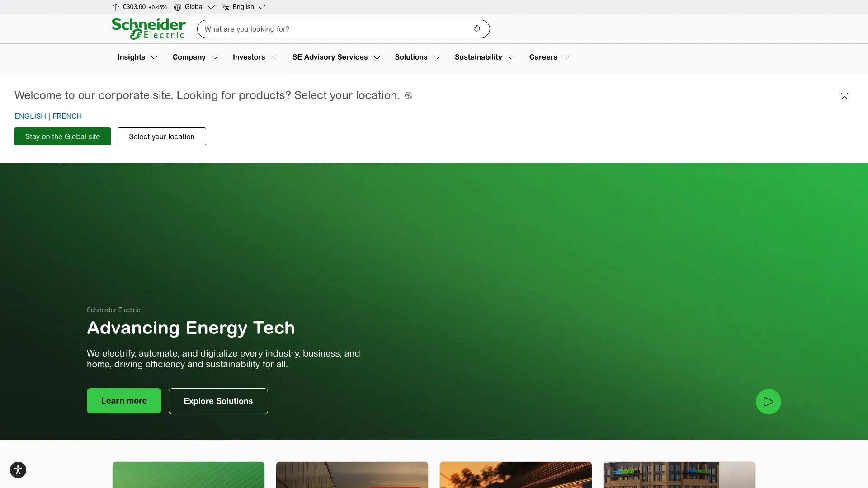868x488 pixels.
Task: Expand the Investors menu chevron
Action: pos(274,57)
